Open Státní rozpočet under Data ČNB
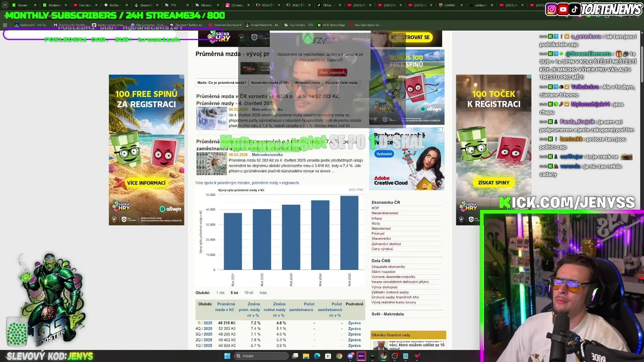Image resolution: width=644 pixels, height=362 pixels. [x=383, y=271]
